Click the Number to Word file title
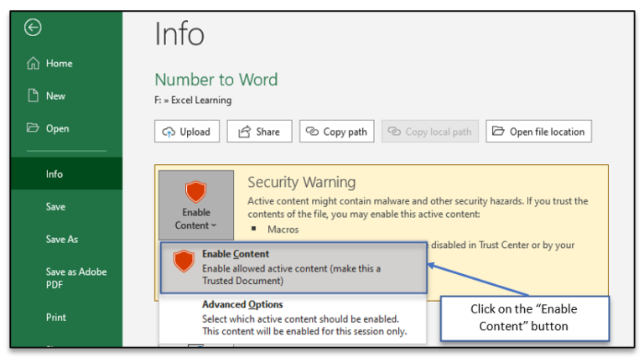This screenshot has height=357, width=644. (x=216, y=80)
